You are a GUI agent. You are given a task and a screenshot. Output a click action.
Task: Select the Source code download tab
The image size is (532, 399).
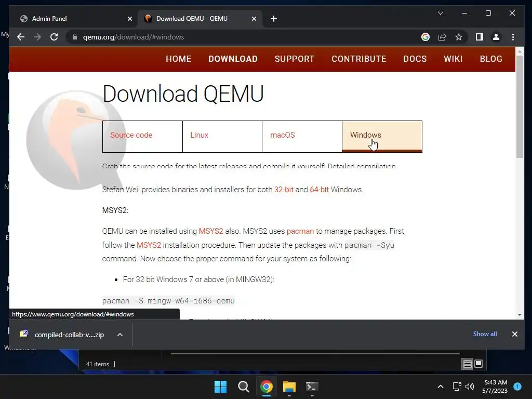(x=142, y=137)
